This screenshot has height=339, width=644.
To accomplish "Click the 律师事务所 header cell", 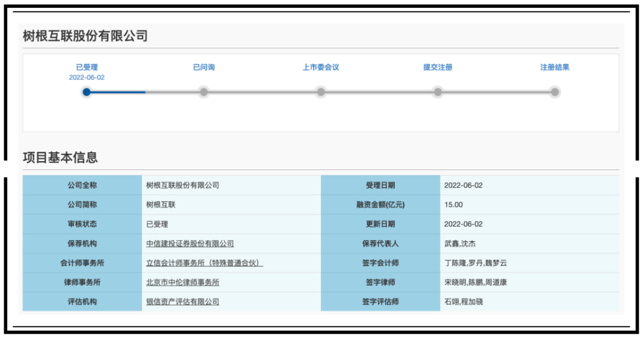I will (x=82, y=282).
